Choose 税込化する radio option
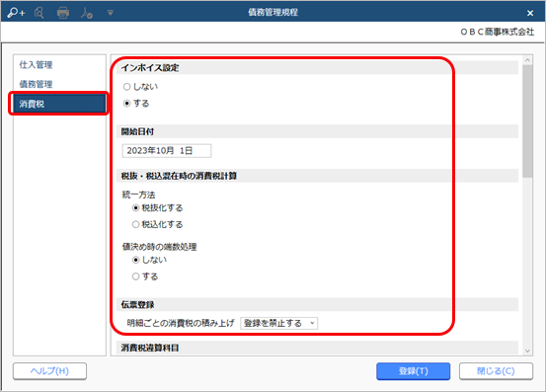This screenshot has height=392, width=546. (x=157, y=224)
